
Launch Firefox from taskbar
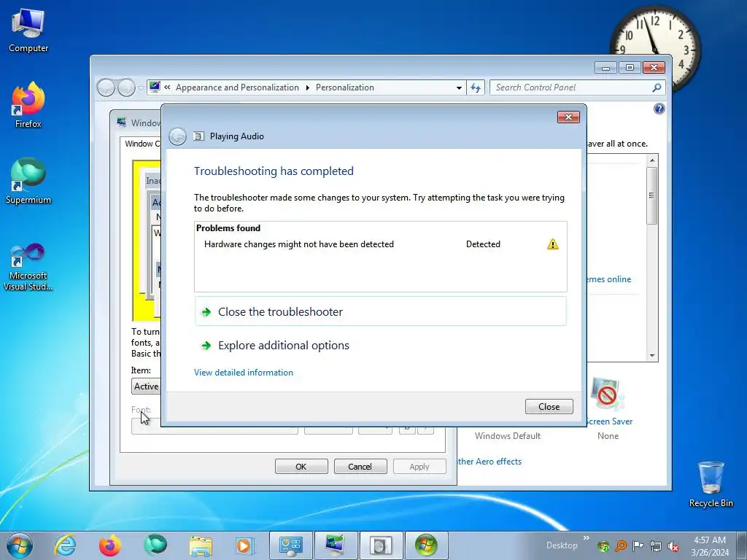[110, 545]
